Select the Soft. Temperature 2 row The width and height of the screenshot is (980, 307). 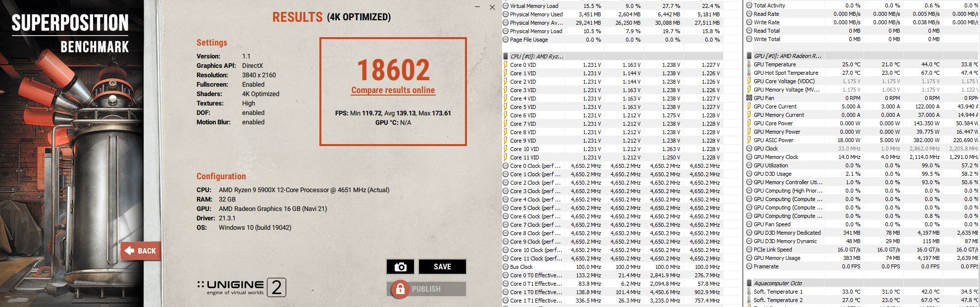click(862, 300)
